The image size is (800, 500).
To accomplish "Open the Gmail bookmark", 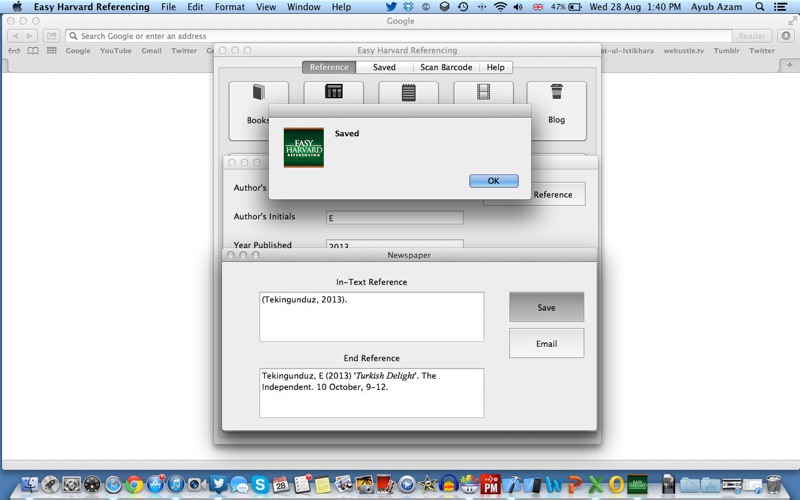I will (151, 51).
